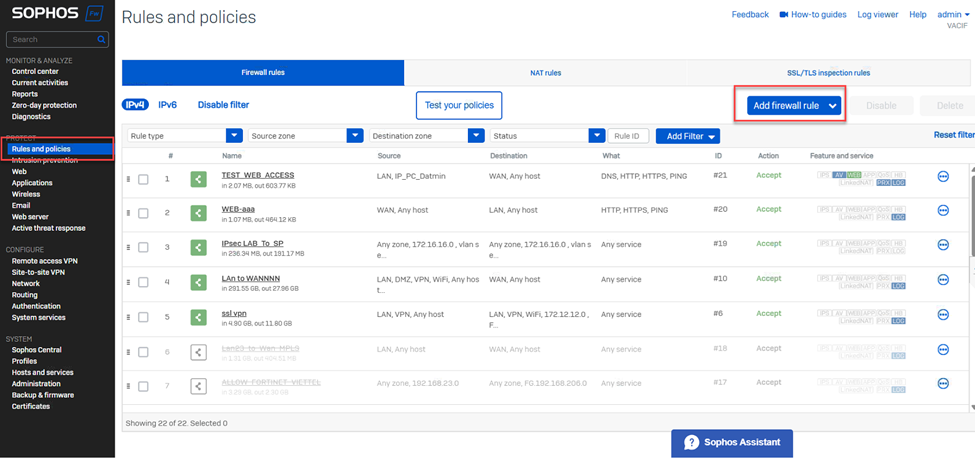This screenshot has width=975, height=458.
Task: Click green rule icon for TEST_WEB_ACCESS
Action: (x=198, y=178)
